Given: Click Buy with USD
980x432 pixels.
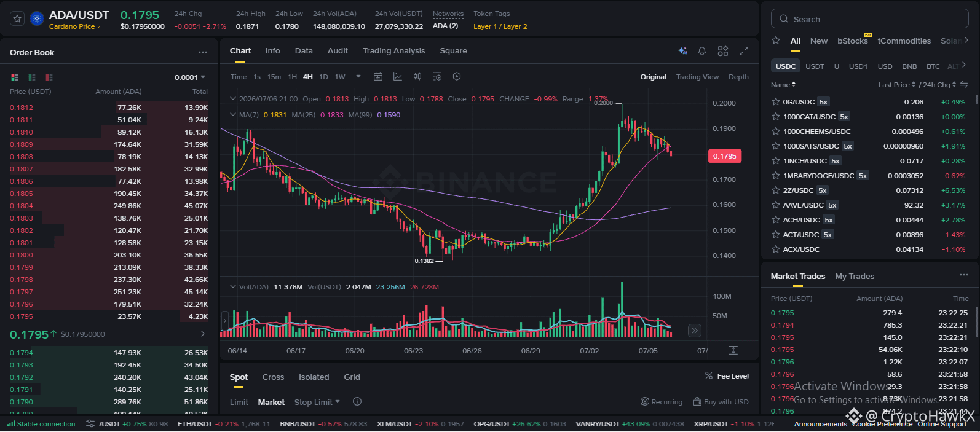Looking at the screenshot, I should coord(721,402).
